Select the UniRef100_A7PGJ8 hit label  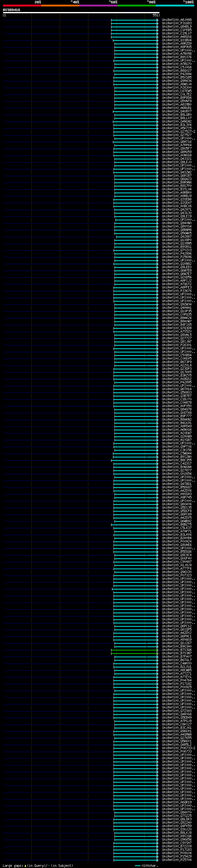pyautogui.click(x=176, y=721)
